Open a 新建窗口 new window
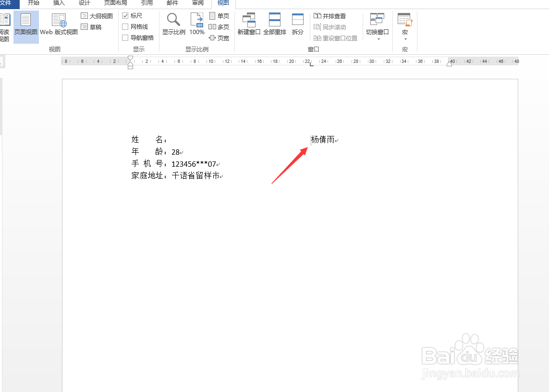This screenshot has height=392, width=549. click(x=249, y=23)
